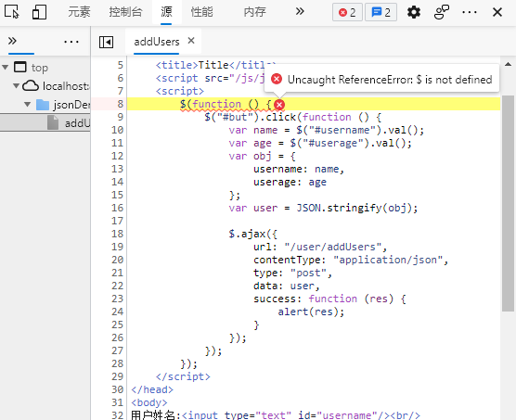Click the Uncaught ReferenceError message text
This screenshot has height=420, width=516.
390,80
